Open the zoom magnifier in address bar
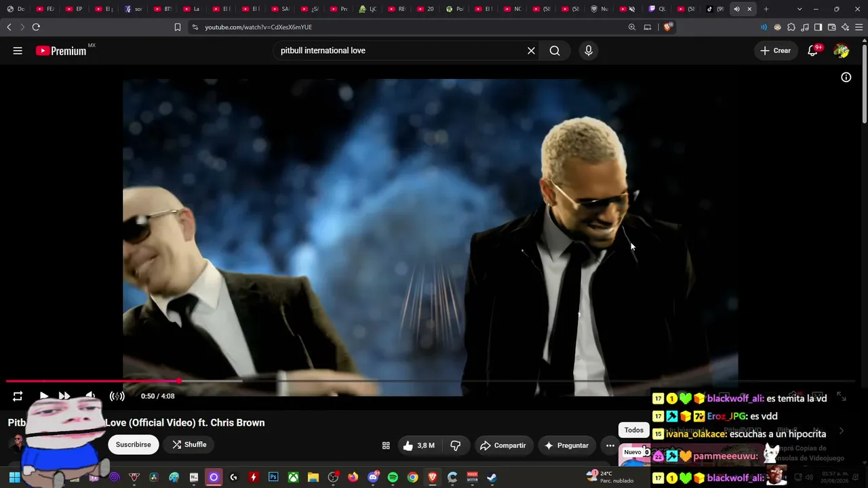 (x=632, y=27)
